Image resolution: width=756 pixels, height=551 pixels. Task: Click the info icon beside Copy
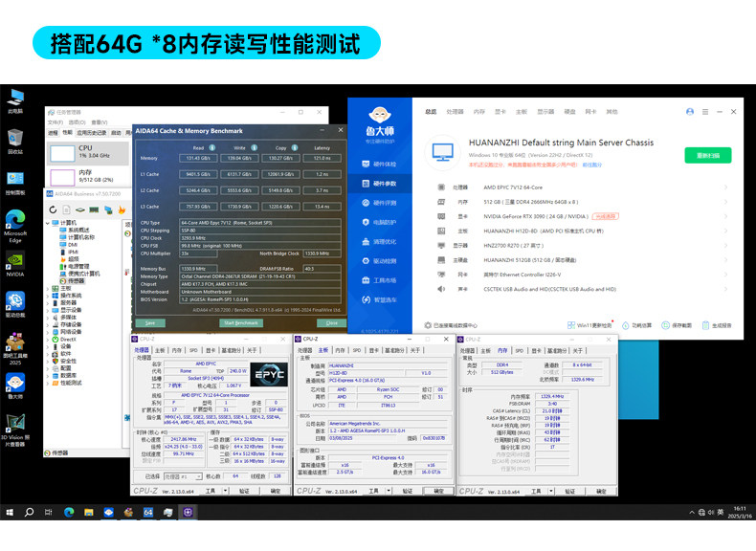pyautogui.click(x=295, y=147)
